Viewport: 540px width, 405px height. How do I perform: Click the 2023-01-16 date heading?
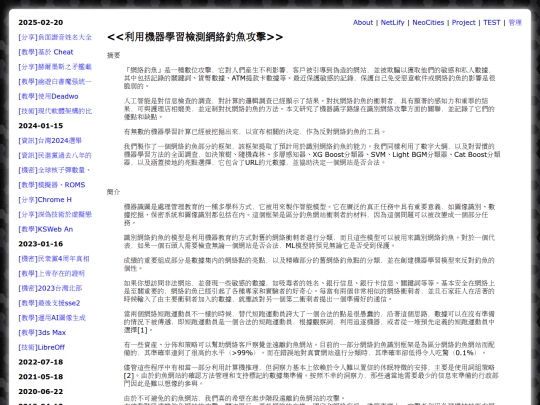pyautogui.click(x=41, y=244)
